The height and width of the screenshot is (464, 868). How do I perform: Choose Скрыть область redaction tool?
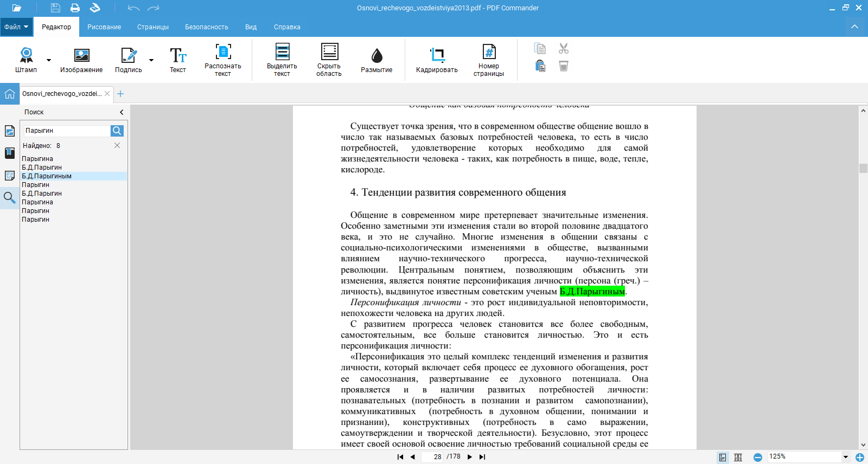pyautogui.click(x=329, y=60)
